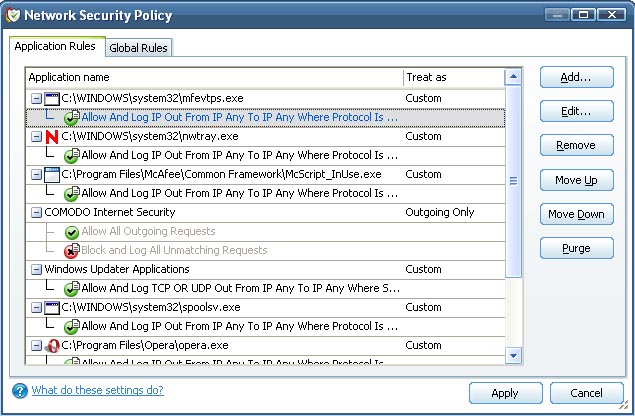Click the Edit... button
635x416 pixels.
[x=577, y=111]
